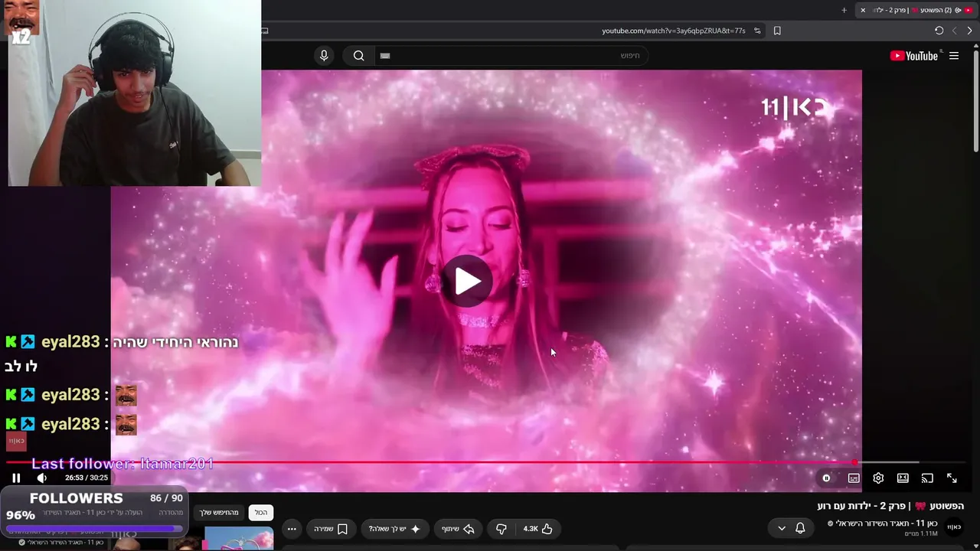980x551 pixels.
Task: Click the 26:53 / 30:25 time display
Action: (87, 478)
